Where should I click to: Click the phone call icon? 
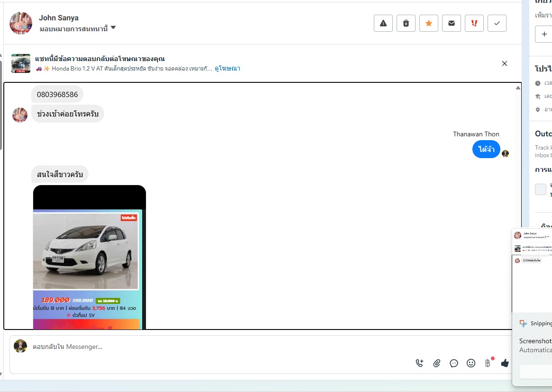click(419, 363)
